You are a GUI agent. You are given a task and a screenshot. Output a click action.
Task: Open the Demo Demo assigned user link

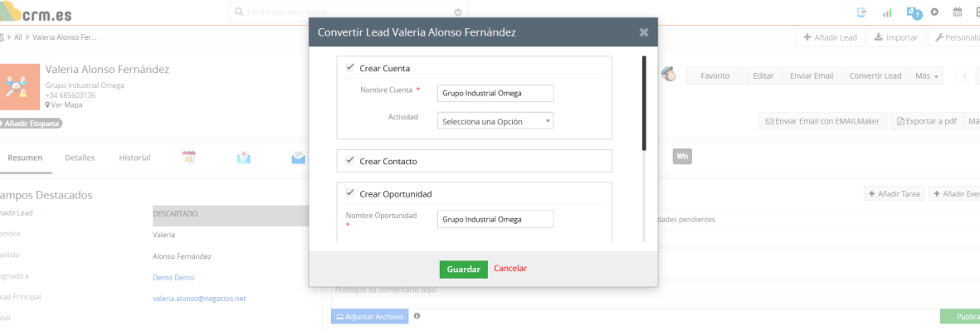[173, 277]
